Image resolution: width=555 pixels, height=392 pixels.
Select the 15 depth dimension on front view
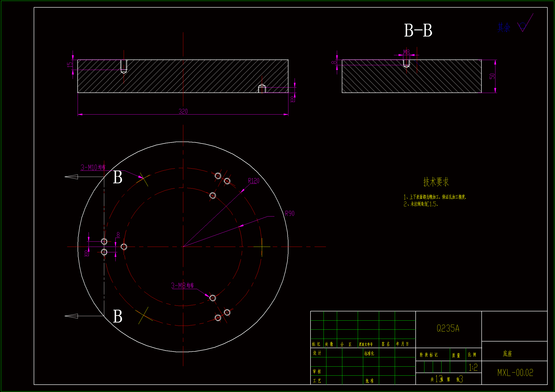(70, 65)
